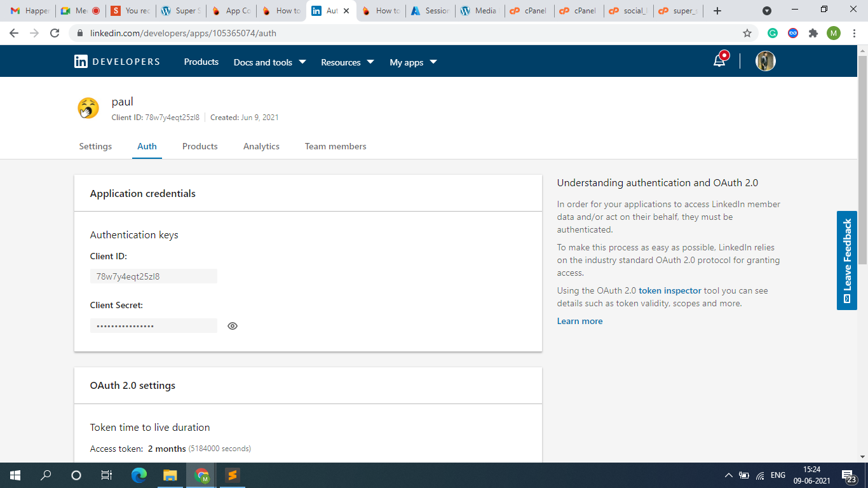Open the Team members tab

click(336, 146)
